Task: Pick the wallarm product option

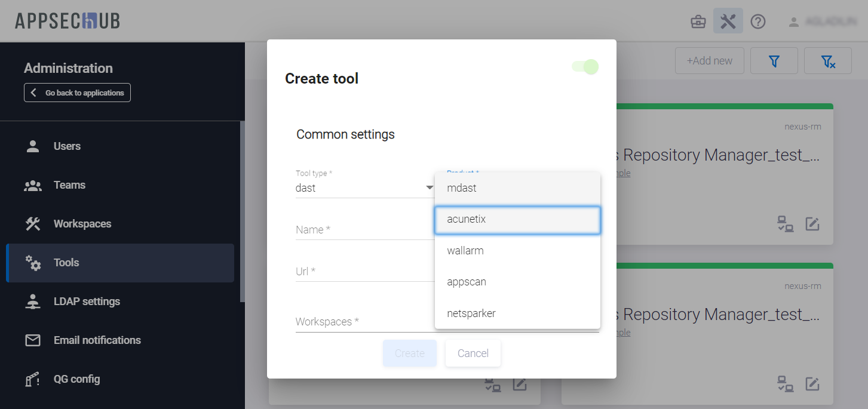Action: 517,251
